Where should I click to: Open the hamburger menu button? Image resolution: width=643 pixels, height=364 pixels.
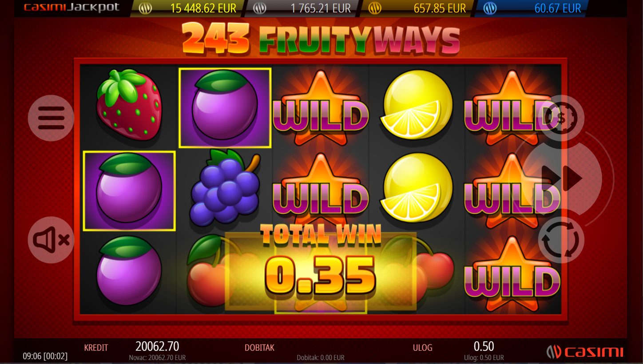tap(51, 118)
